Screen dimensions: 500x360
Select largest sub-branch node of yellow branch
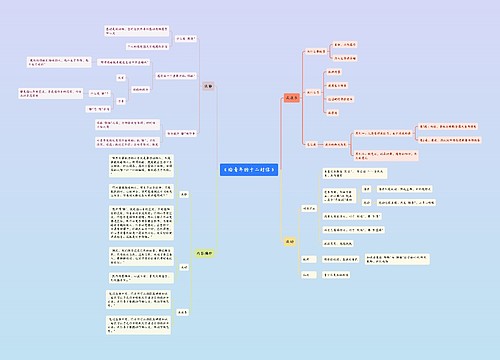point(309,209)
